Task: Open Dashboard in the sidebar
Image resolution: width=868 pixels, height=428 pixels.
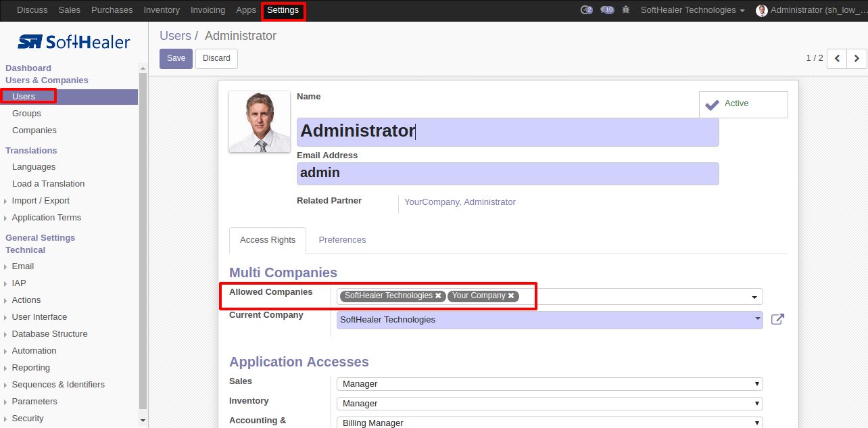Action: pos(28,68)
